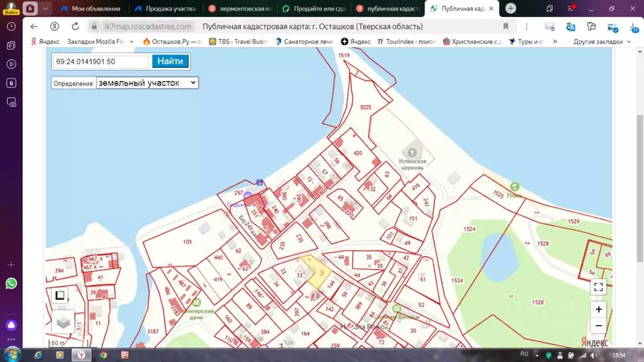Click parcel label "420" on the map
The width and height of the screenshot is (644, 362).
pos(358,153)
